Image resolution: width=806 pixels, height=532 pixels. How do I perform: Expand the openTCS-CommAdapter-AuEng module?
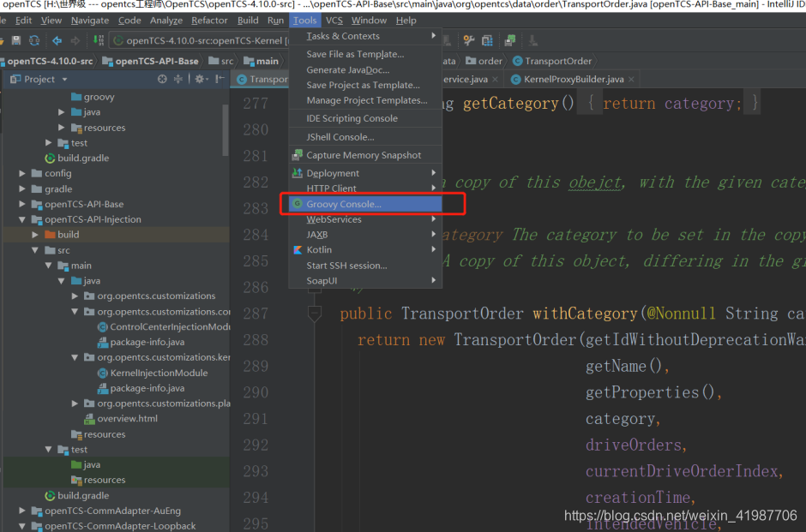[22, 511]
